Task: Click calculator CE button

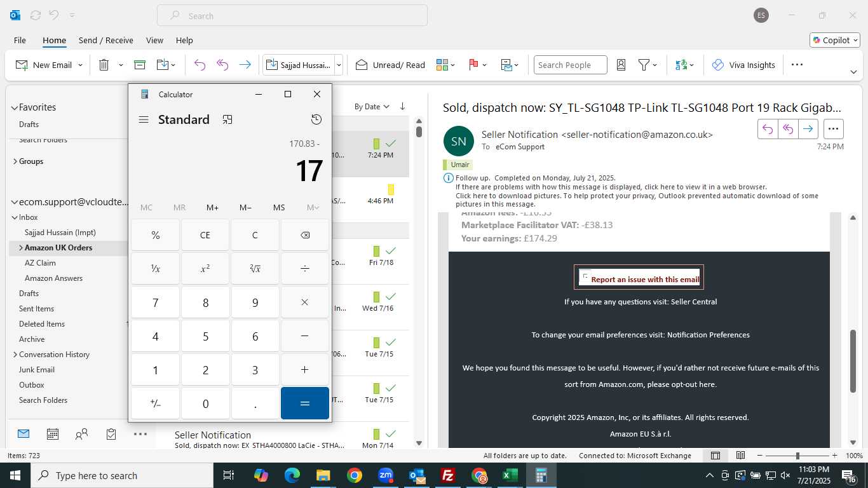Action: click(x=205, y=235)
